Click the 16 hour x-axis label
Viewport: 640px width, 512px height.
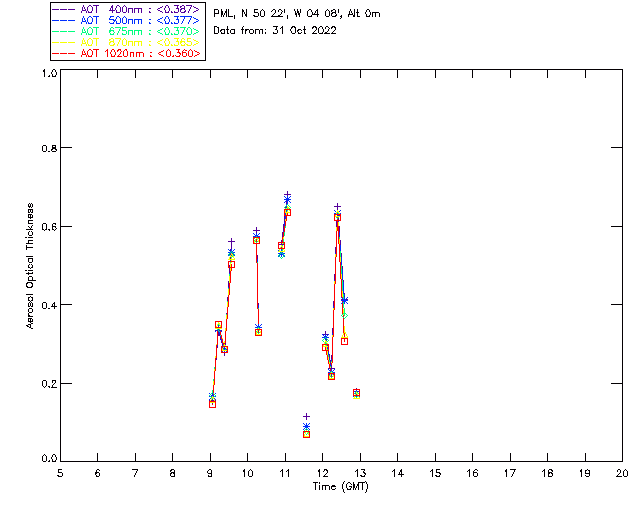[x=473, y=473]
